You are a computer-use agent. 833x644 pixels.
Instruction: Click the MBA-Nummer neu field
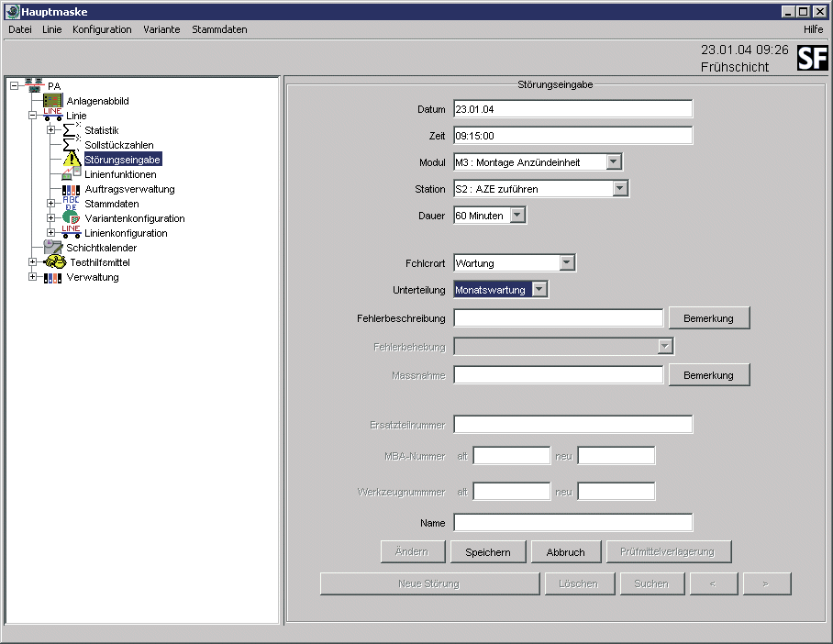click(616, 455)
